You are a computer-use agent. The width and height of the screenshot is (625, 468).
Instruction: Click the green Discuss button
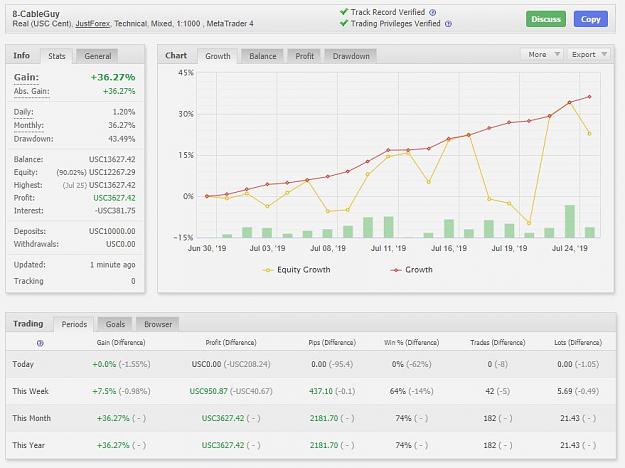[546, 19]
